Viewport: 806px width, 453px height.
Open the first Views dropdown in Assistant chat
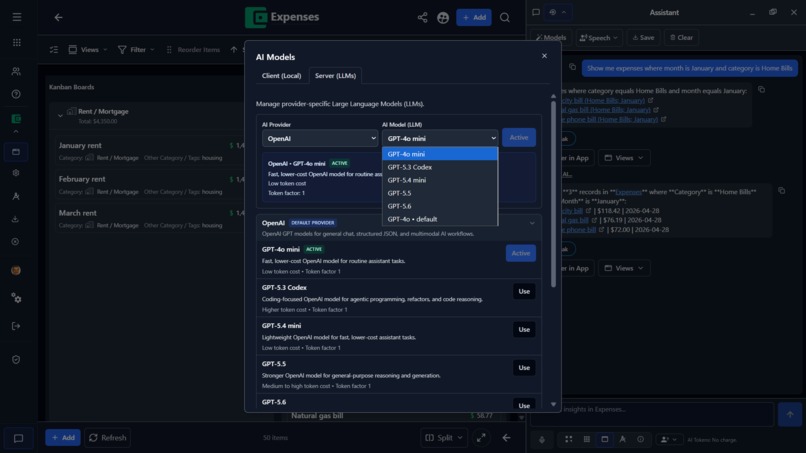(x=624, y=158)
